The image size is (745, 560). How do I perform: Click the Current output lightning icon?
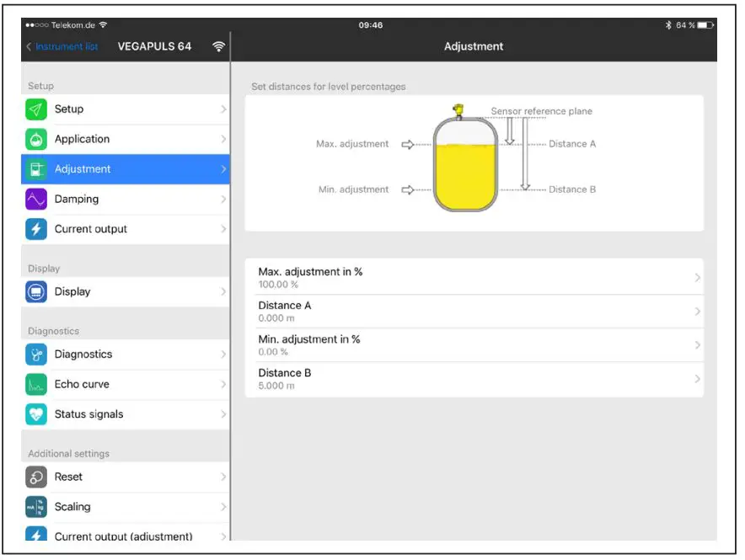(x=36, y=229)
